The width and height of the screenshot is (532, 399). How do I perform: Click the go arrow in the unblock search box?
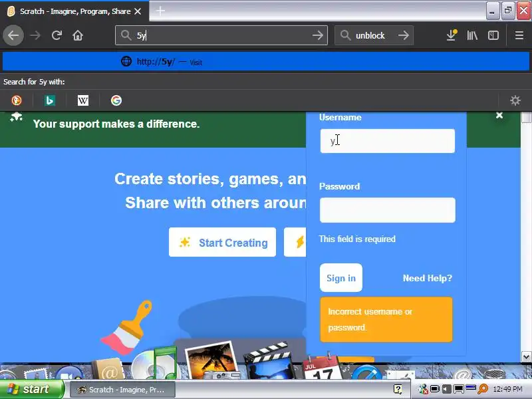point(404,35)
